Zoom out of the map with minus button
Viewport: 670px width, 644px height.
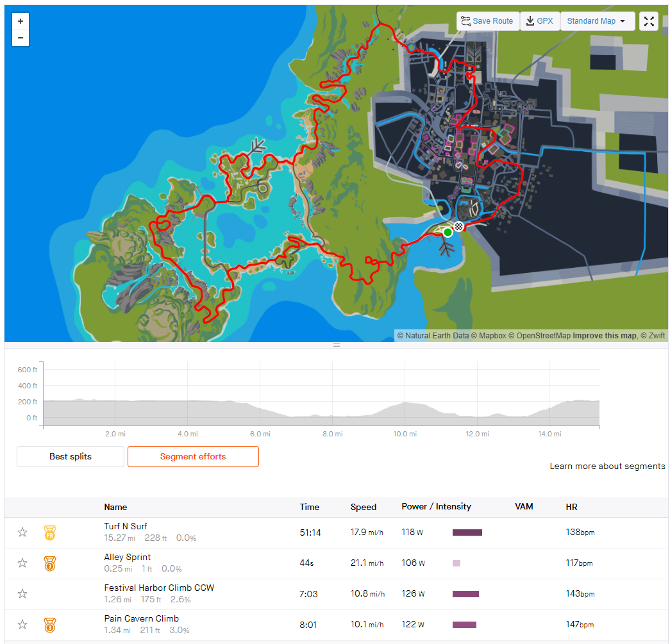(x=20, y=38)
